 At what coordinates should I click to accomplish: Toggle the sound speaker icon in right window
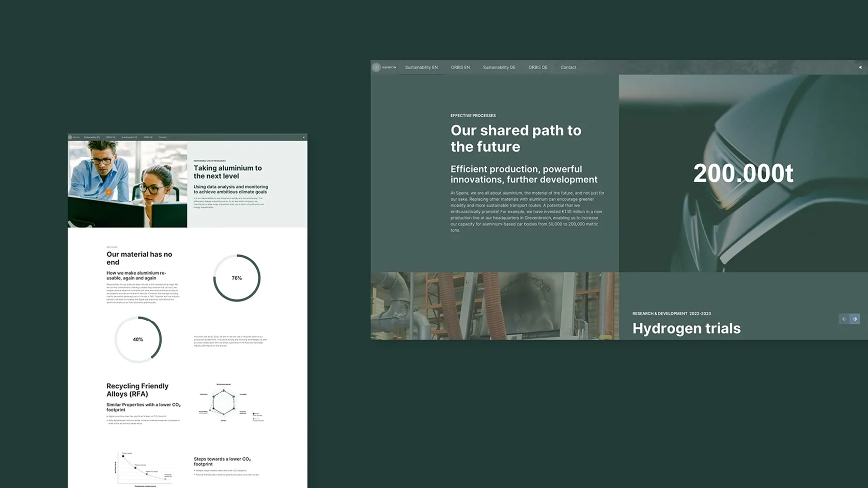click(860, 67)
